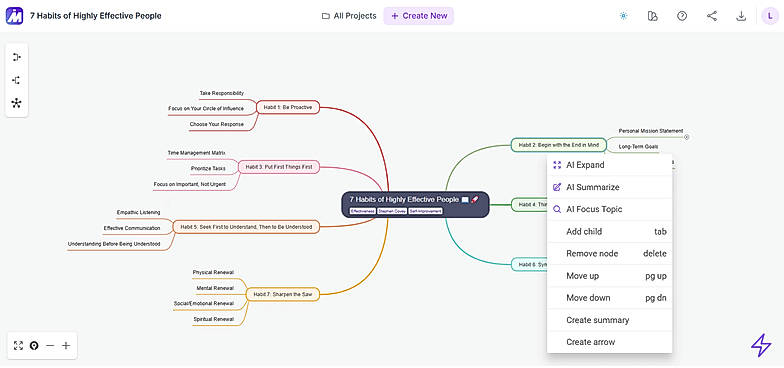This screenshot has width=784, height=368.
Task: Zoom out with the minus icon
Action: coord(50,346)
